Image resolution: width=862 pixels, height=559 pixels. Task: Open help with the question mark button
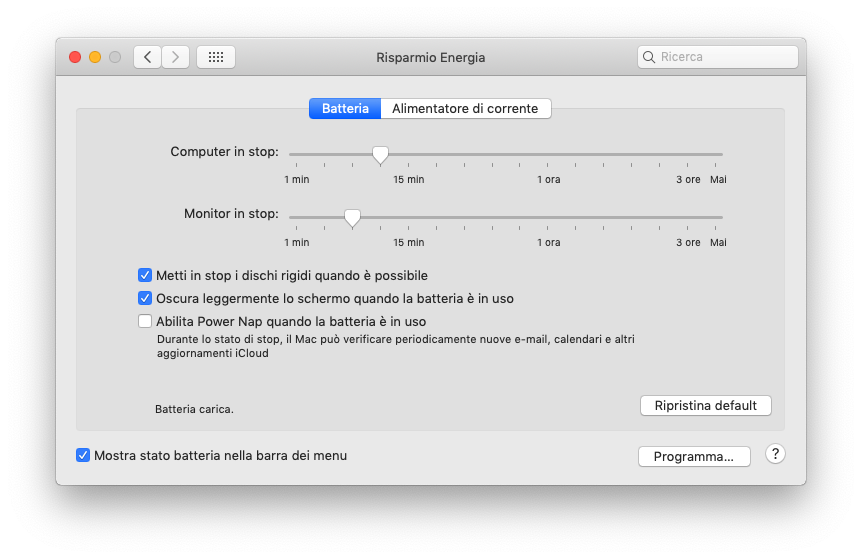[775, 454]
